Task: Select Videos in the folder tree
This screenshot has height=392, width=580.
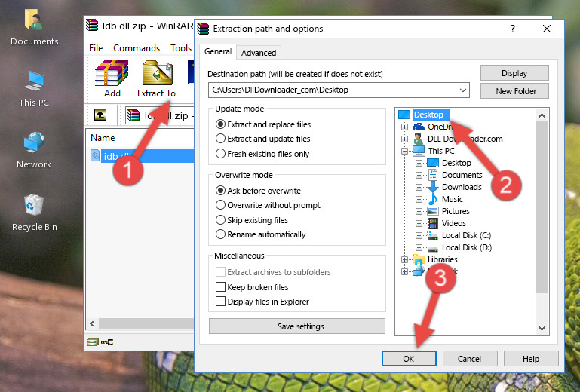Action: 454,223
